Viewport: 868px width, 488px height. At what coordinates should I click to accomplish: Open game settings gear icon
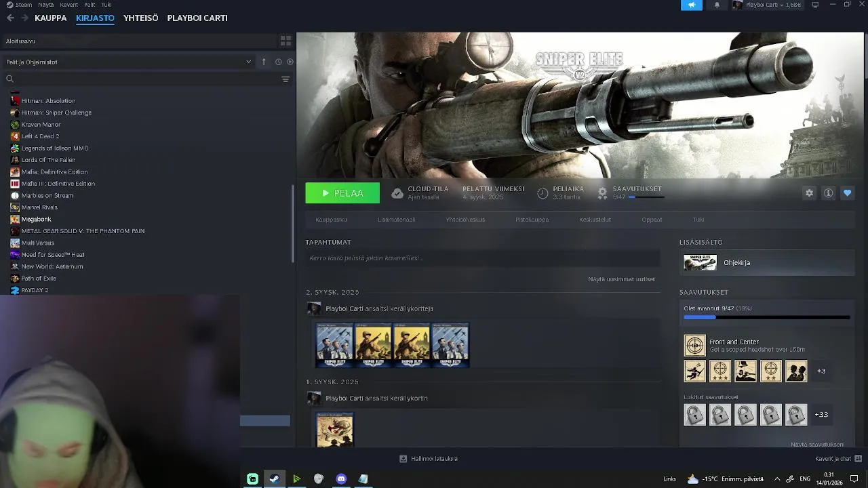tap(809, 193)
